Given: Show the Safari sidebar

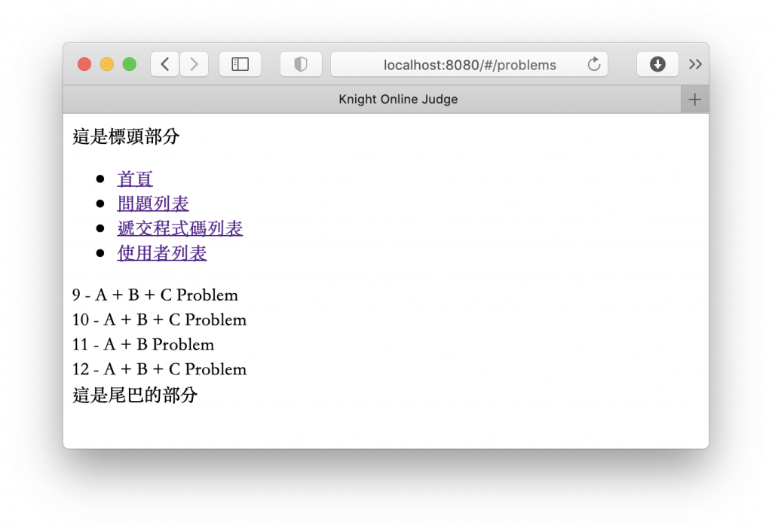Looking at the screenshot, I should 240,65.
